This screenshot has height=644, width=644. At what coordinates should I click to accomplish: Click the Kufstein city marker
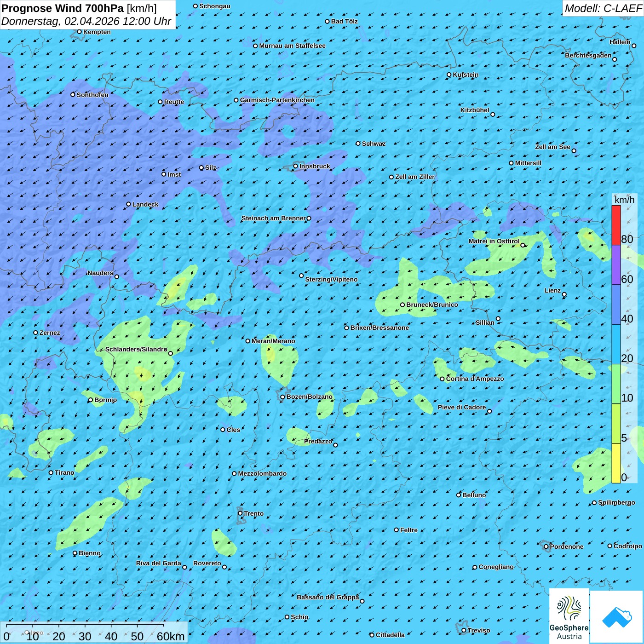(449, 75)
